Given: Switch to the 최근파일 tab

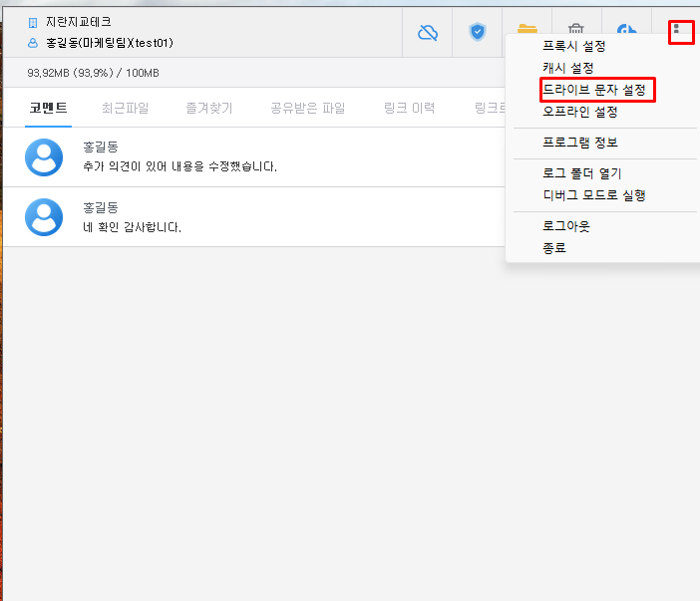Looking at the screenshot, I should tap(125, 108).
